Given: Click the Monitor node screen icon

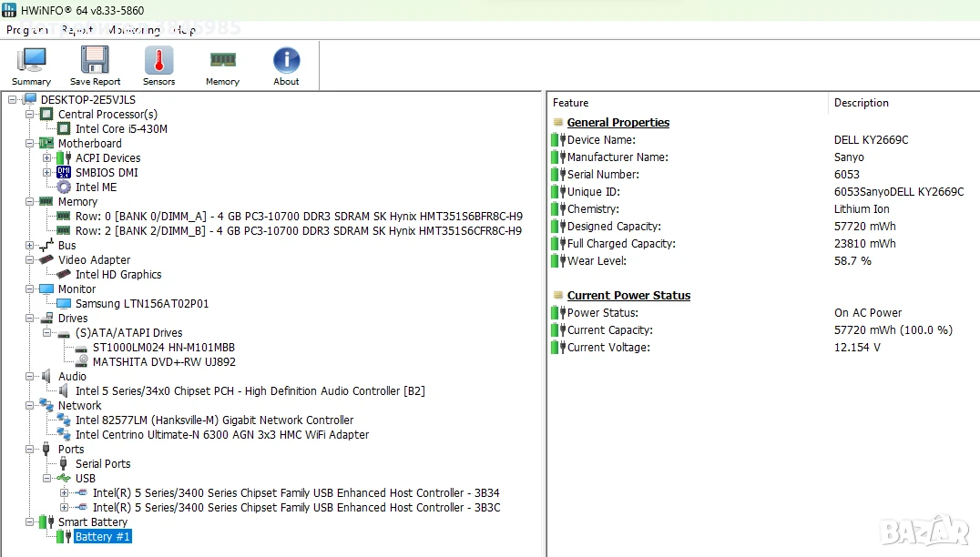Looking at the screenshot, I should [46, 289].
